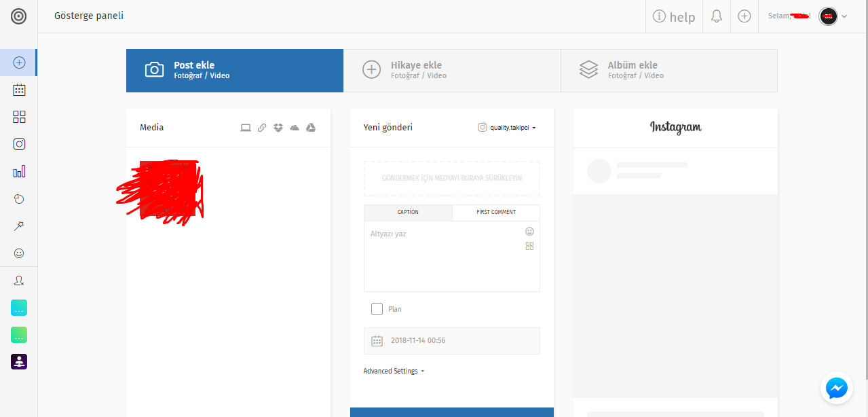
Task: Open notifications bell
Action: (717, 16)
